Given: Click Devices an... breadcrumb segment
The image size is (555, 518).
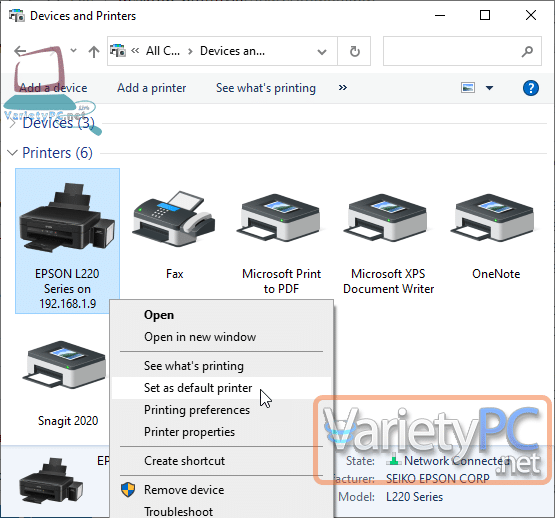Looking at the screenshot, I should (232, 51).
